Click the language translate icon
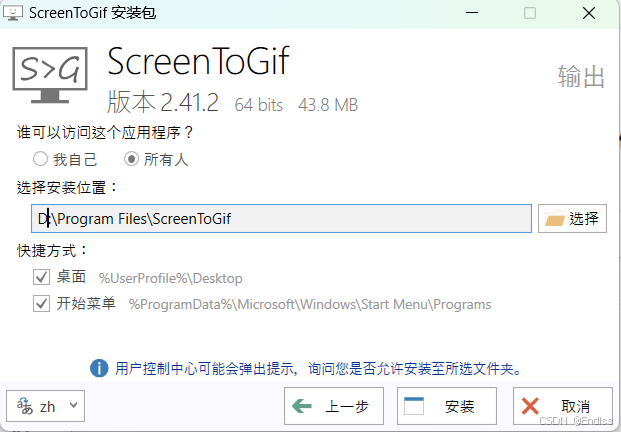The width and height of the screenshot is (621, 432). click(25, 406)
